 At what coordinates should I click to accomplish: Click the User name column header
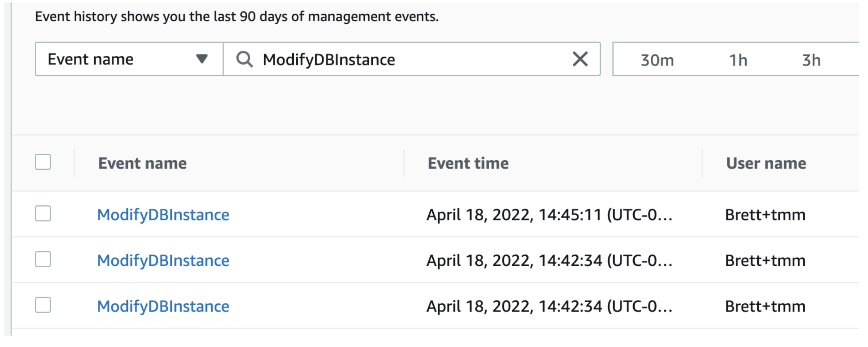pos(766,163)
